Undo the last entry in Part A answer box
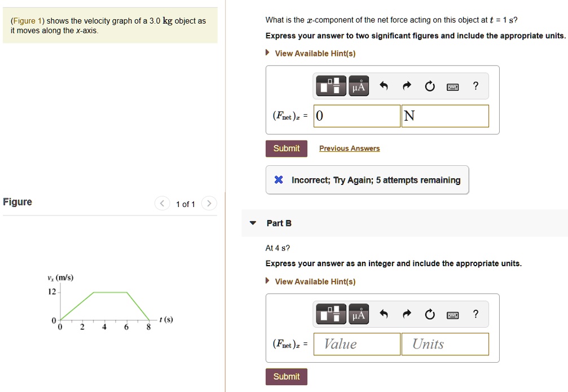This screenshot has width=568, height=392. [384, 85]
